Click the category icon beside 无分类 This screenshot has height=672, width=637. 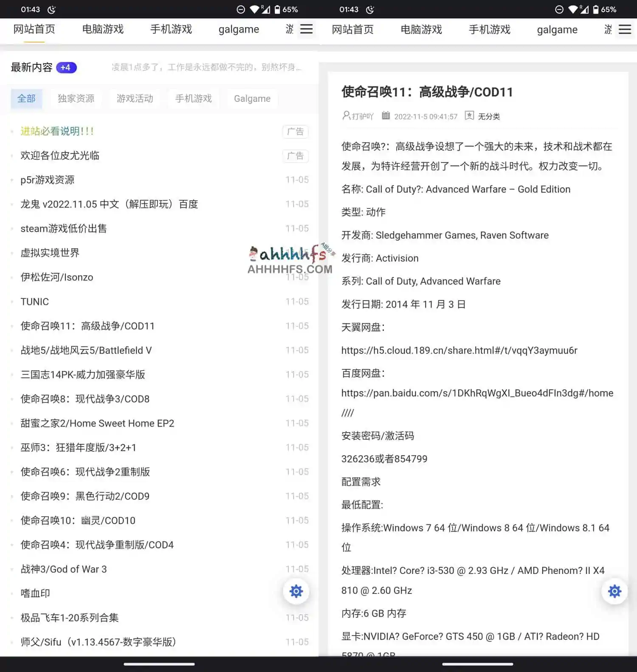469,116
